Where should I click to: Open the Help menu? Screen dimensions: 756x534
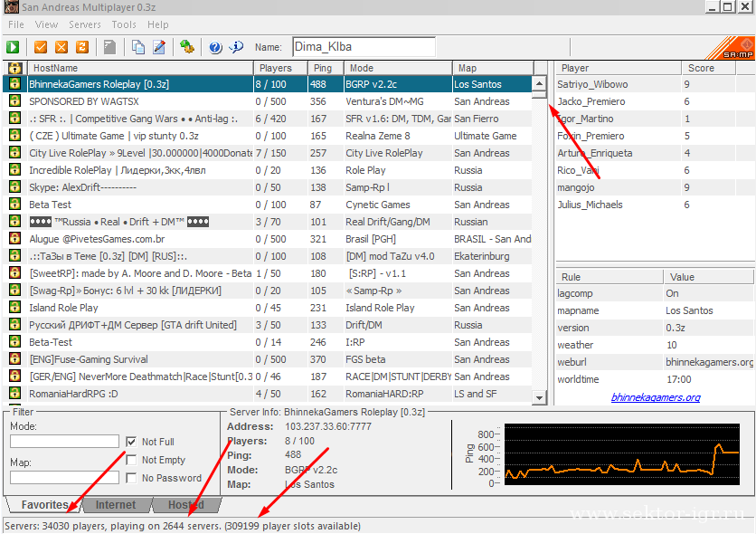[158, 24]
